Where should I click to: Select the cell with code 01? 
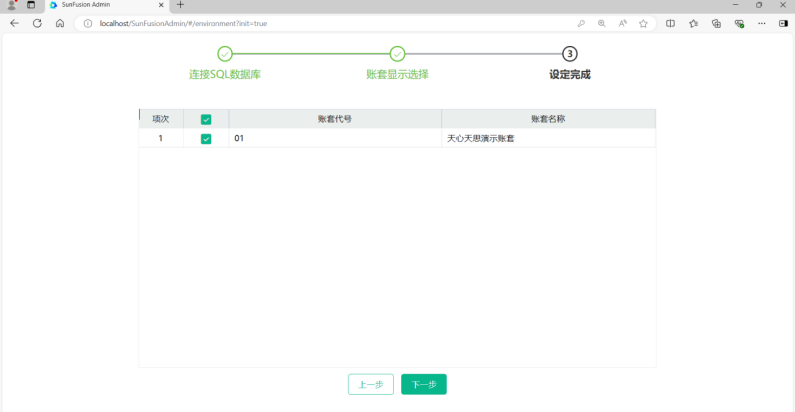pos(335,138)
